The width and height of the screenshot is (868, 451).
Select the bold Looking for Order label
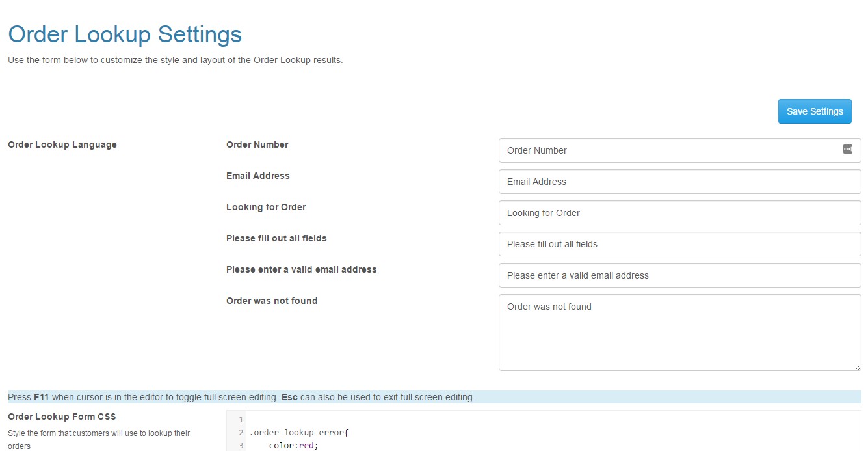tap(266, 207)
